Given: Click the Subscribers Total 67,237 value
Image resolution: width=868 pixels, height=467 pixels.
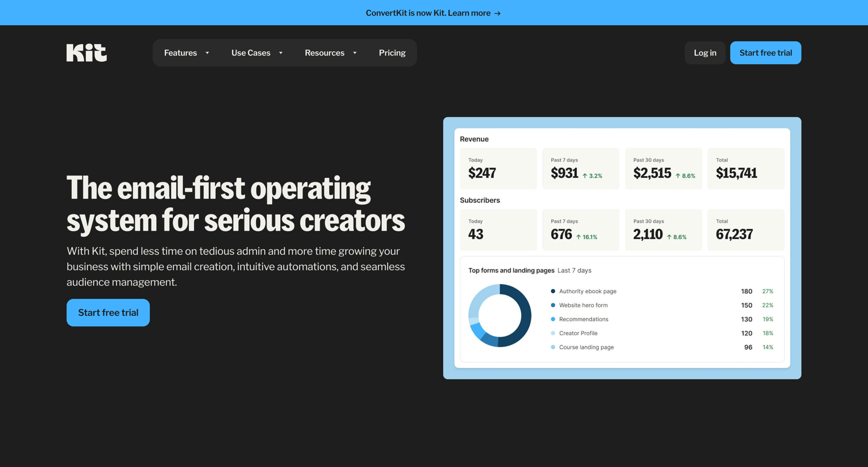Looking at the screenshot, I should [x=734, y=234].
